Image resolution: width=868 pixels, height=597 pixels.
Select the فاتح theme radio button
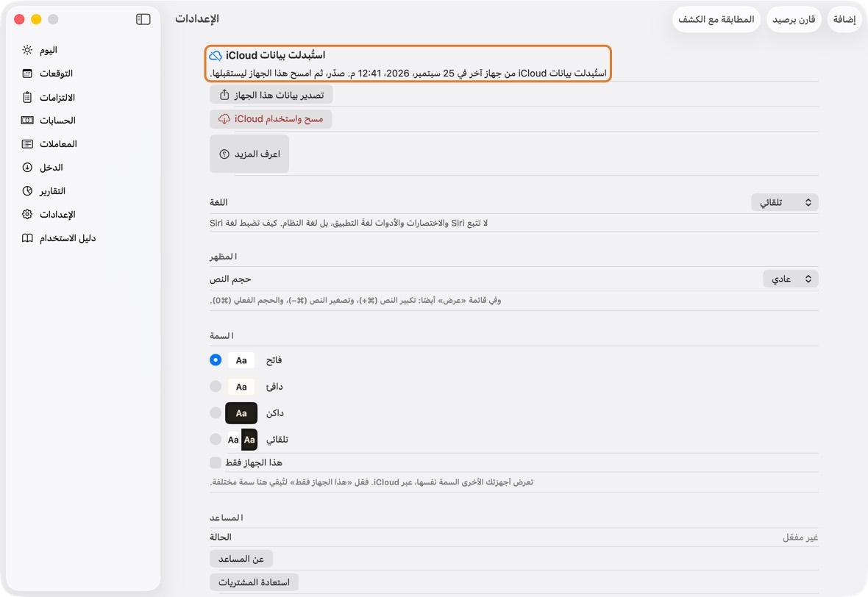click(216, 360)
